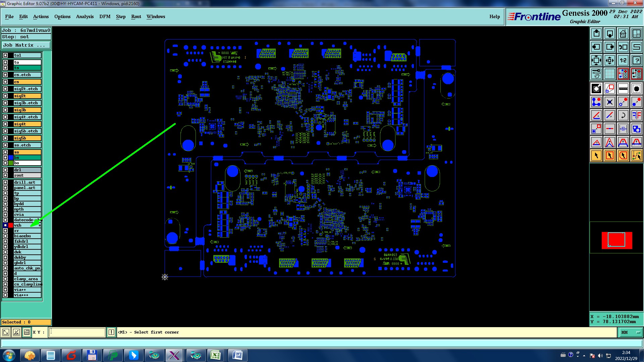Click the X Y coordinate input field
Viewport: 644px width, 362px height.
point(77,332)
